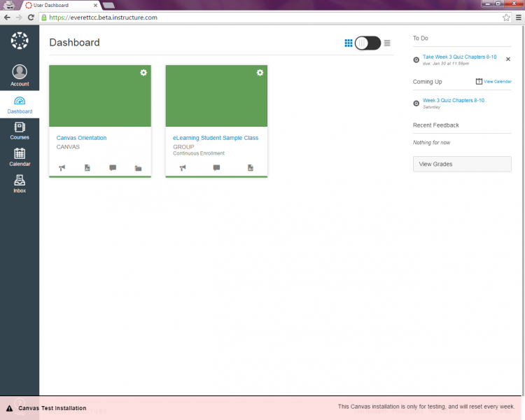Open the Calendar from the sidebar

pos(20,157)
